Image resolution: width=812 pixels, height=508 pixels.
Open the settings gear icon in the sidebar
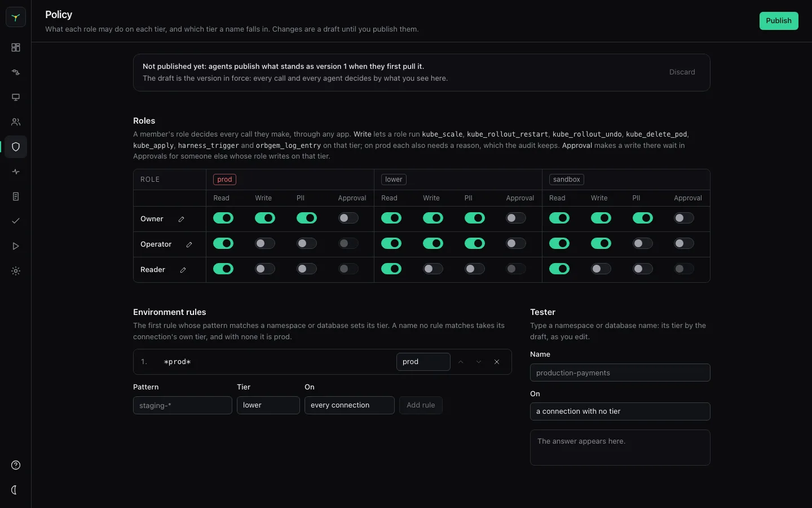16,271
